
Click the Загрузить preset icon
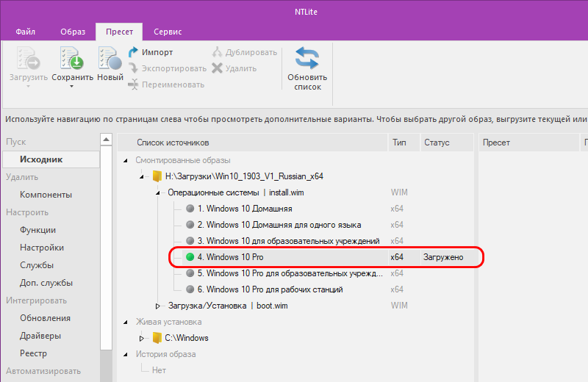tap(29, 58)
